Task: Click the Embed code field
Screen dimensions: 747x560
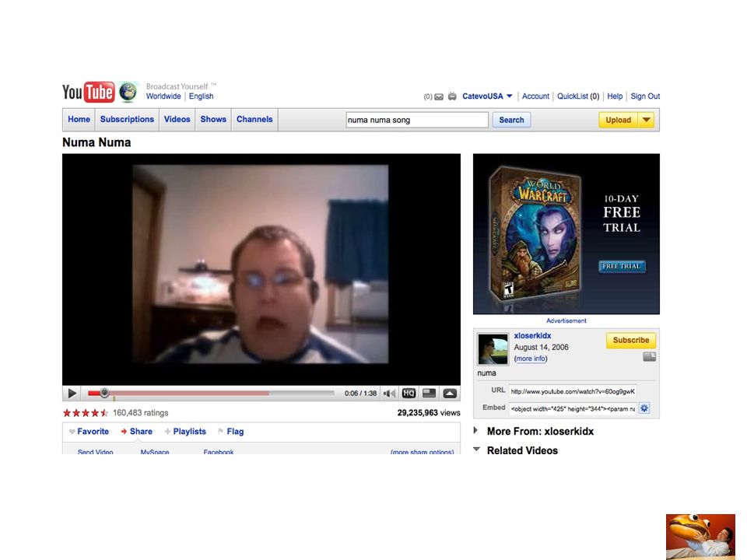Action: [573, 408]
